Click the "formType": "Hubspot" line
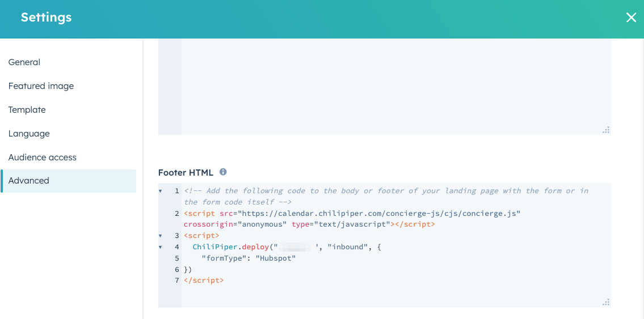 point(249,258)
